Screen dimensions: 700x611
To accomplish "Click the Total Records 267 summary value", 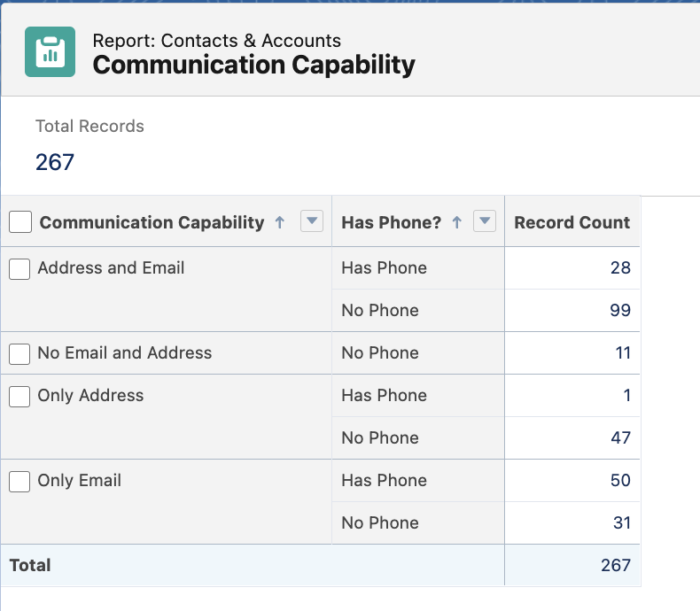I will [x=55, y=162].
